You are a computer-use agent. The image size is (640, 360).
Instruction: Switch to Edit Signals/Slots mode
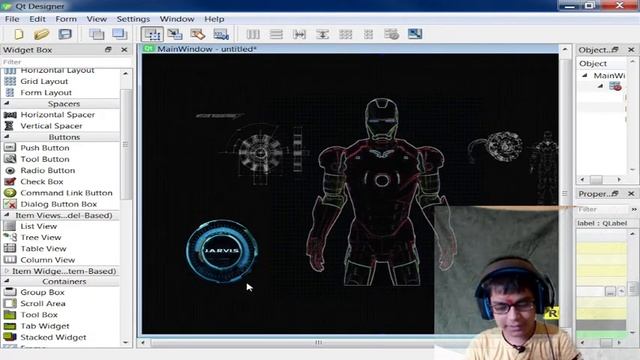tap(175, 34)
